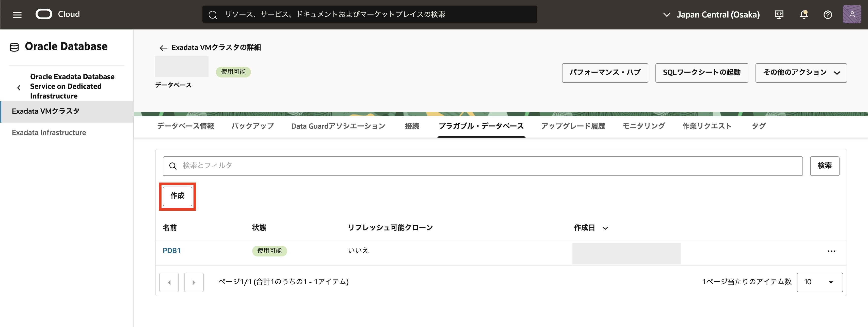Open the items-per-page dropdown showing 10

point(819,282)
